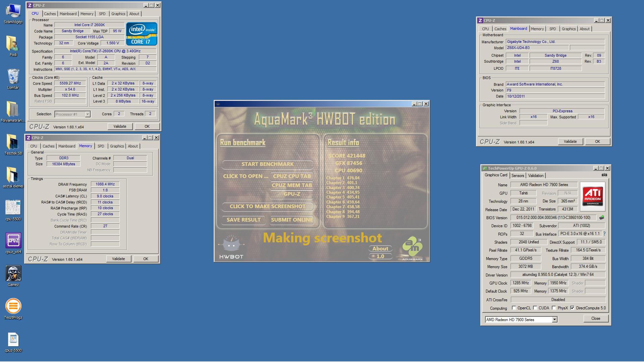Open the CPUZ MEM TAB button

(292, 185)
